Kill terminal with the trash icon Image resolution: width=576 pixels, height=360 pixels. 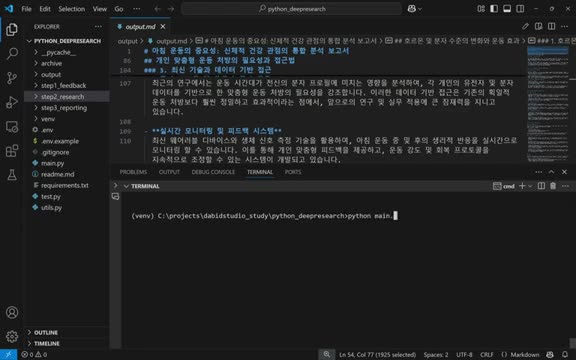point(553,186)
